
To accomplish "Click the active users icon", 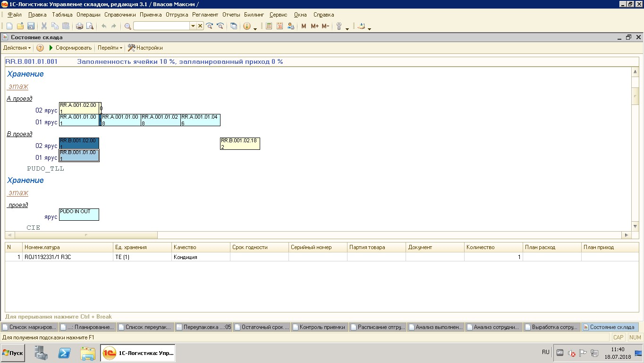I will tap(291, 26).
